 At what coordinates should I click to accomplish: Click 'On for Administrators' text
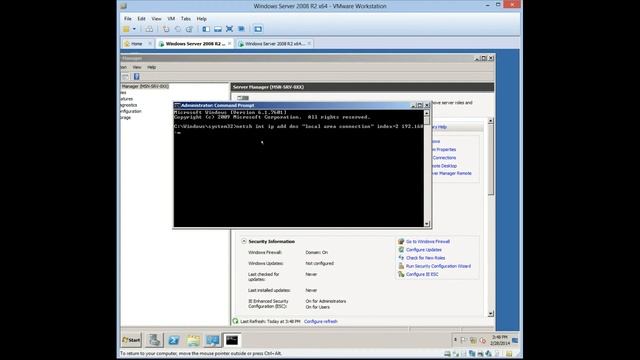[x=326, y=301]
